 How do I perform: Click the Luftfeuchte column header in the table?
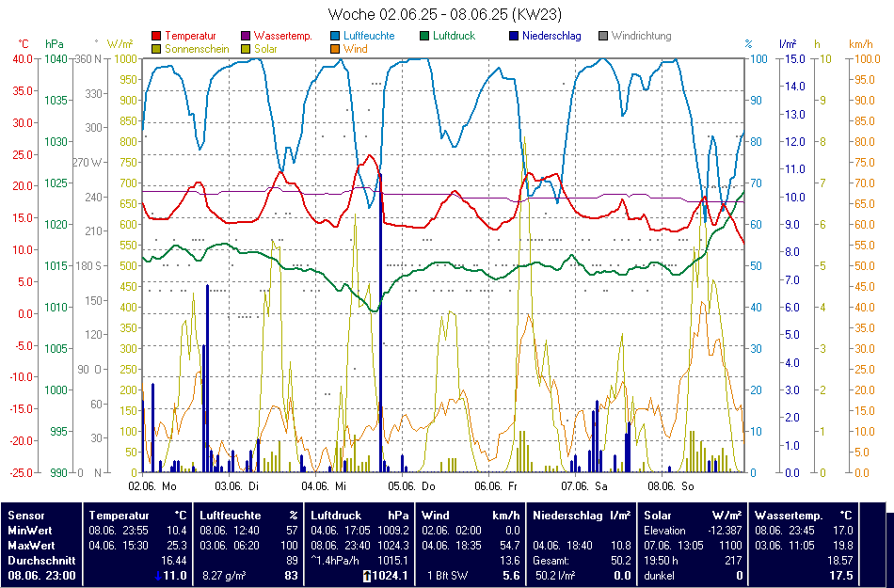click(231, 516)
